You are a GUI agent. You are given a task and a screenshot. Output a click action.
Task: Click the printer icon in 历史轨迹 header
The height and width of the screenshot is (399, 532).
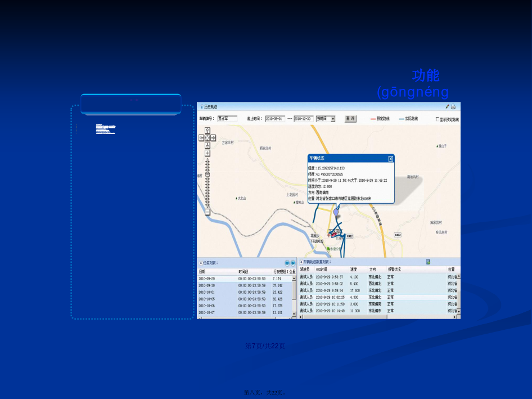click(453, 106)
